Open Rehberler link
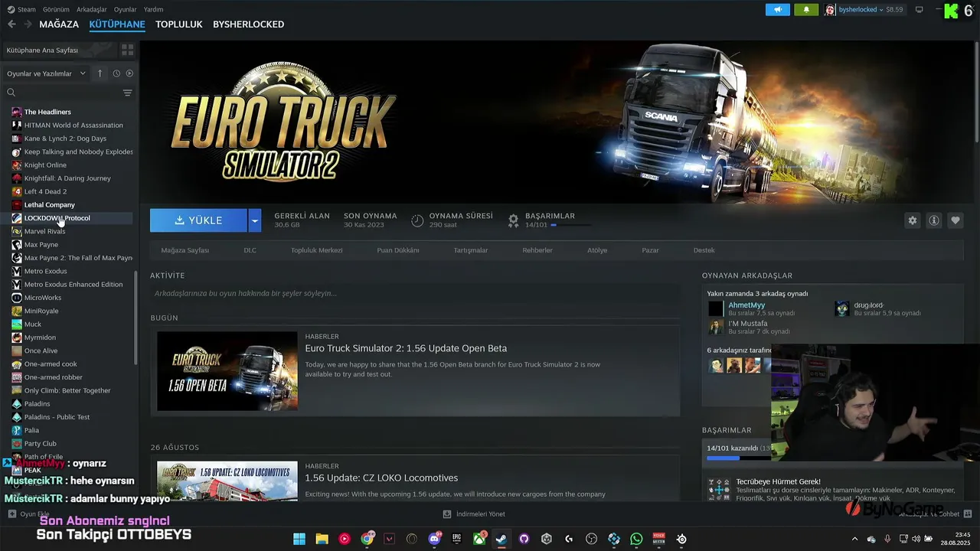The image size is (980, 551). click(537, 250)
